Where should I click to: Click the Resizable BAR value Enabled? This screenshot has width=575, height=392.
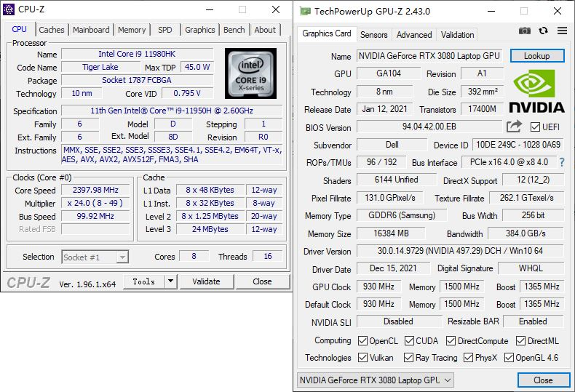point(534,321)
